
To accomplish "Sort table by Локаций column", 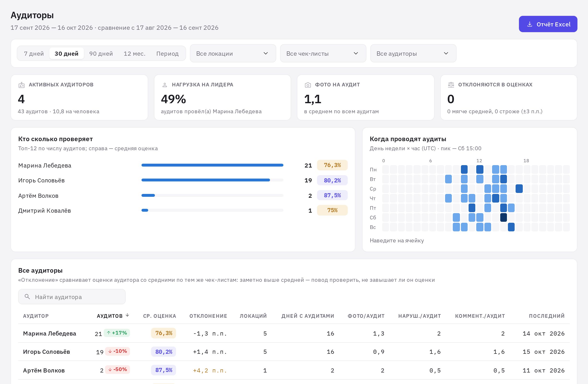I will tap(253, 316).
